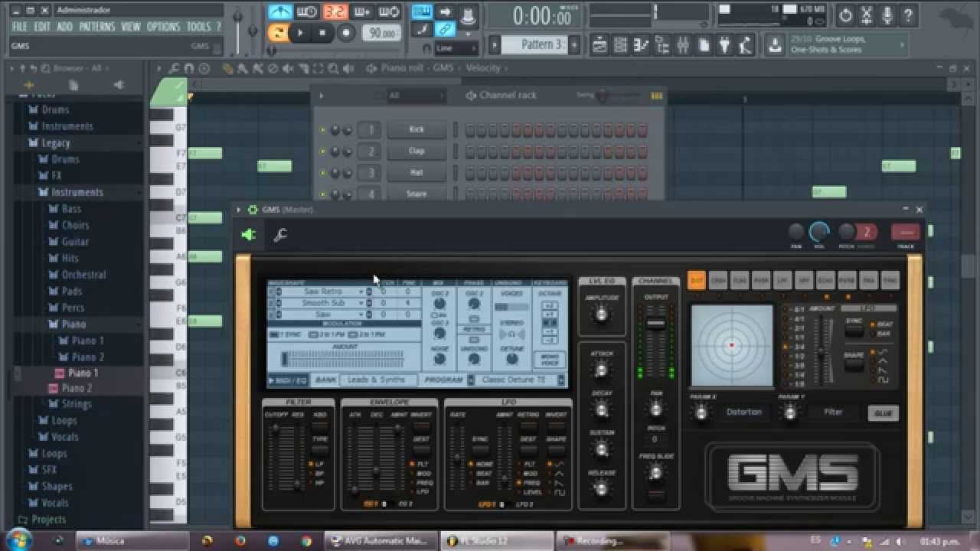
Task: Toggle the link/chain icon in toolbar
Action: (444, 30)
